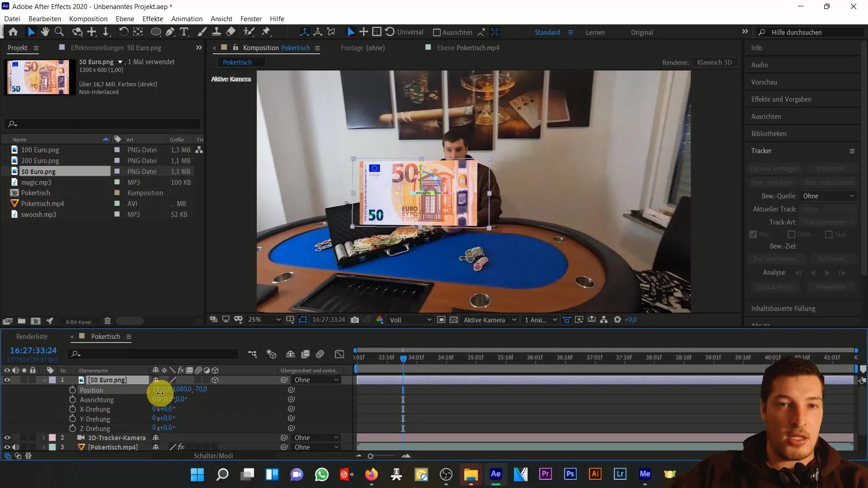Image resolution: width=868 pixels, height=488 pixels.
Task: Click the timeline layer search field
Action: tap(153, 354)
